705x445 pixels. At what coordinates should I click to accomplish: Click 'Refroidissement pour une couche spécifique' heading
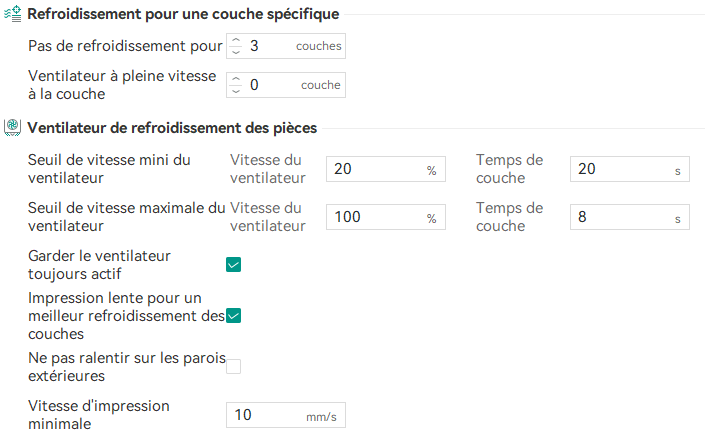click(183, 15)
